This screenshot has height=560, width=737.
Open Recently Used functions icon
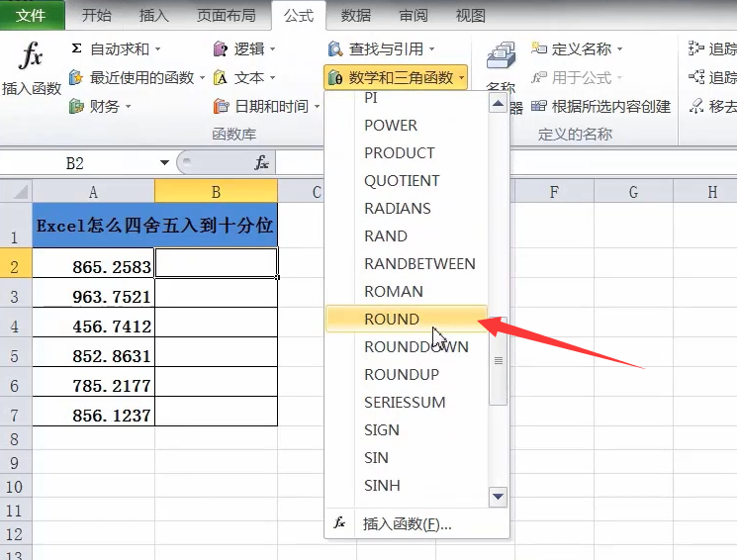pyautogui.click(x=77, y=77)
